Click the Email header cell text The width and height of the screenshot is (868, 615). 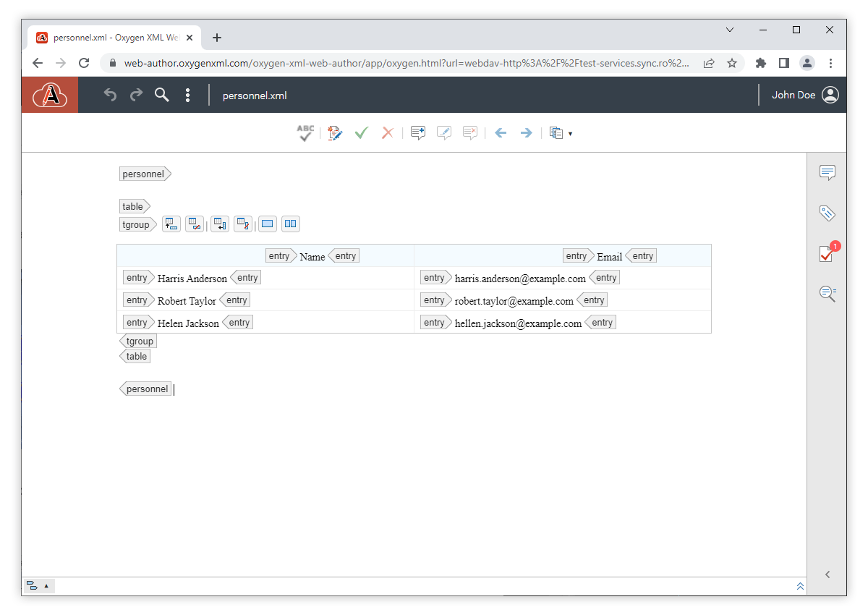tap(610, 257)
